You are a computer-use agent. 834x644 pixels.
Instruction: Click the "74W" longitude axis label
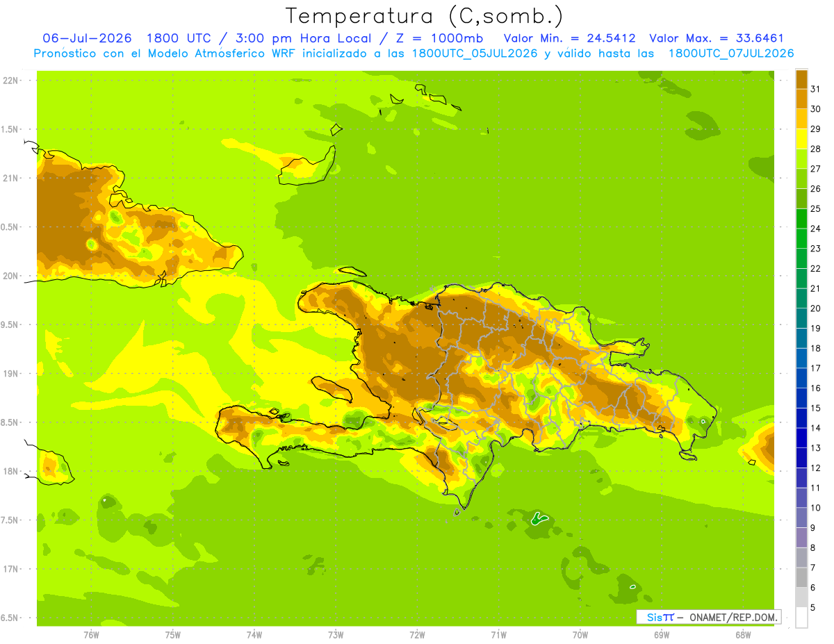click(x=254, y=635)
